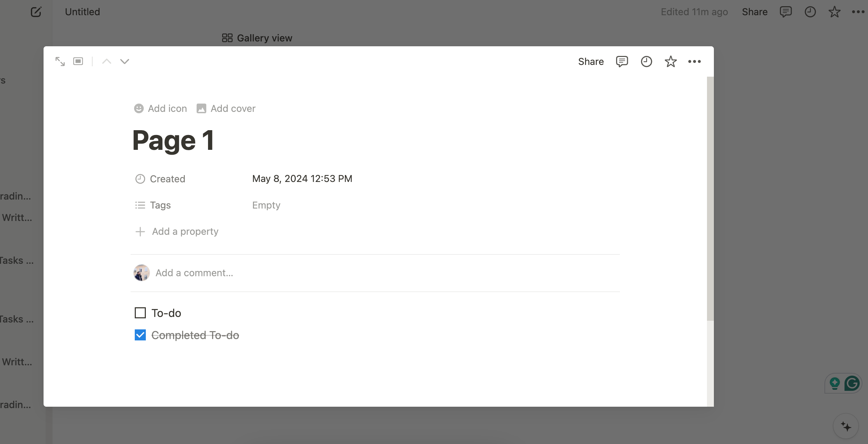Open page in side peek
The image size is (868, 444).
(x=78, y=61)
